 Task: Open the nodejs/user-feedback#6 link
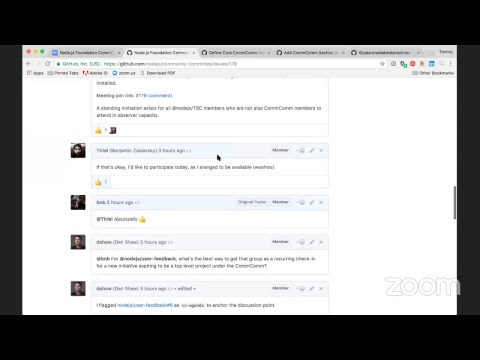(x=145, y=305)
